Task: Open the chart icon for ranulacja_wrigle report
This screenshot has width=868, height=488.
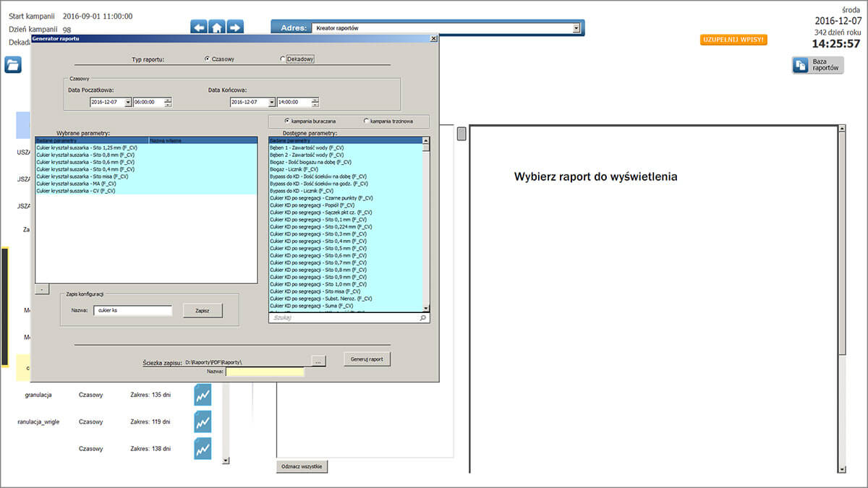Action: click(x=201, y=421)
